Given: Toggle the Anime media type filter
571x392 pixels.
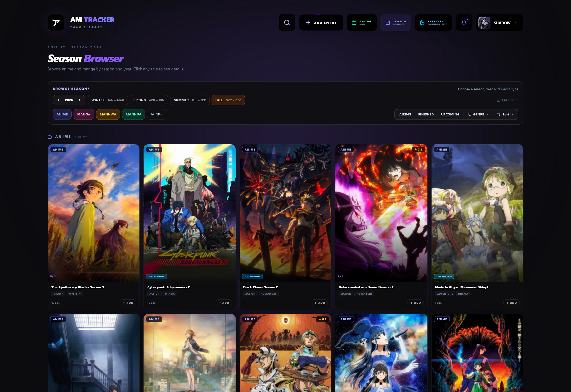Looking at the screenshot, I should point(62,114).
